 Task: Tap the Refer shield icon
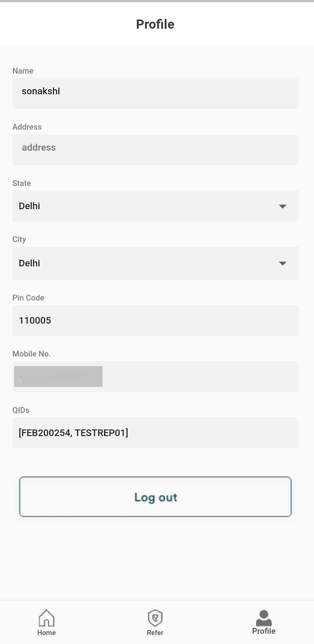(x=155, y=618)
